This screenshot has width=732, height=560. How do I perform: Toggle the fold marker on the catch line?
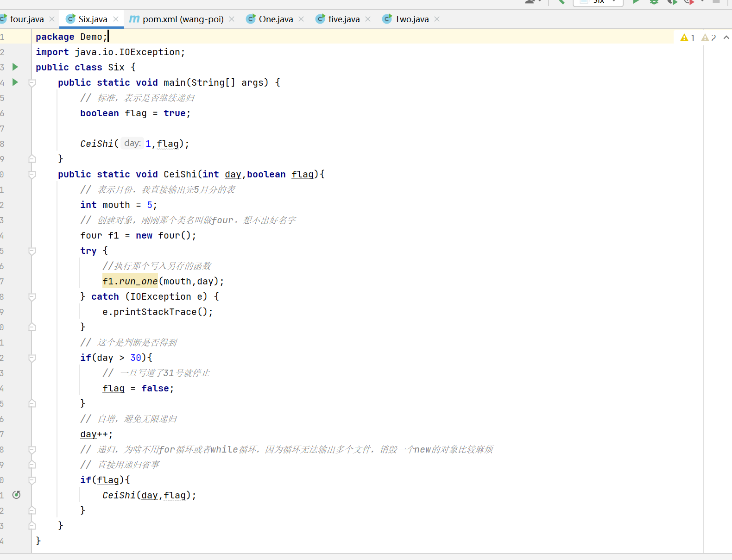click(32, 297)
